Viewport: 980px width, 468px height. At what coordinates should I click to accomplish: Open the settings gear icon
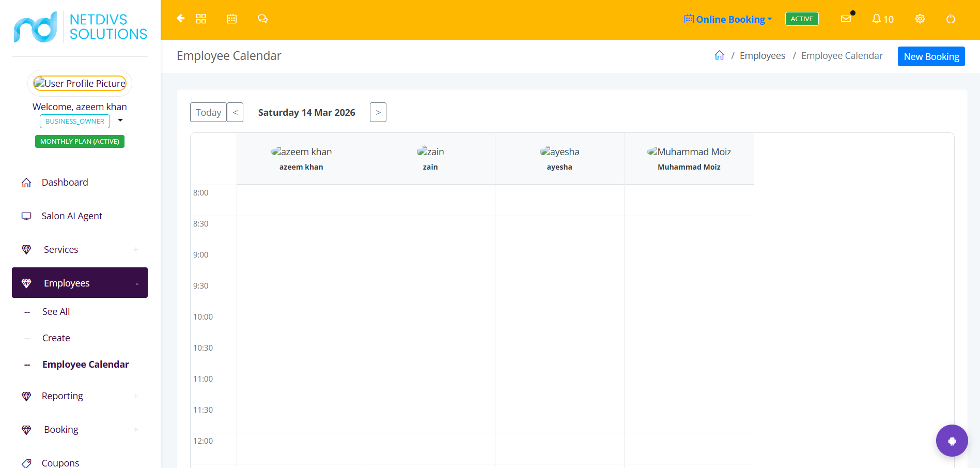[x=920, y=19]
